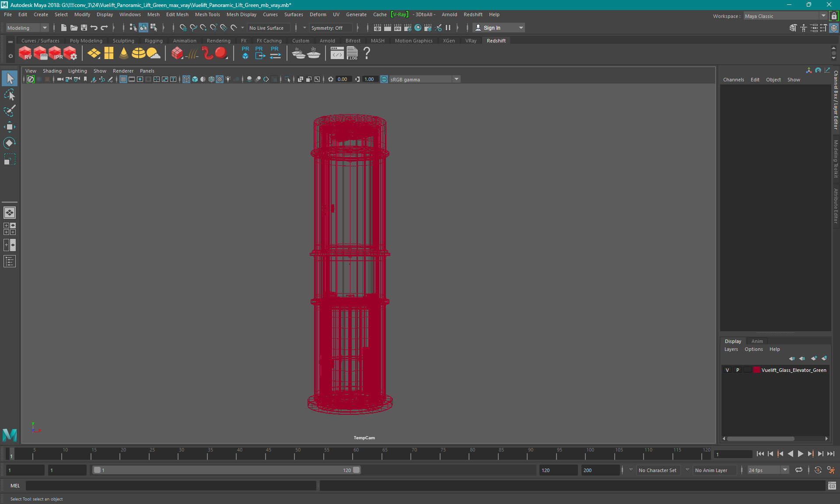840x504 pixels.
Task: Toggle auto keyframe button
Action: pyautogui.click(x=818, y=470)
